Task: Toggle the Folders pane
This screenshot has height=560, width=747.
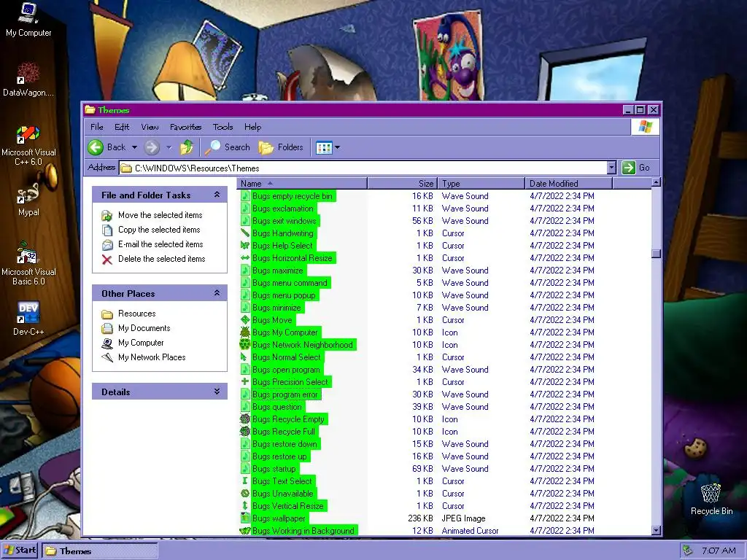Action: 281,147
